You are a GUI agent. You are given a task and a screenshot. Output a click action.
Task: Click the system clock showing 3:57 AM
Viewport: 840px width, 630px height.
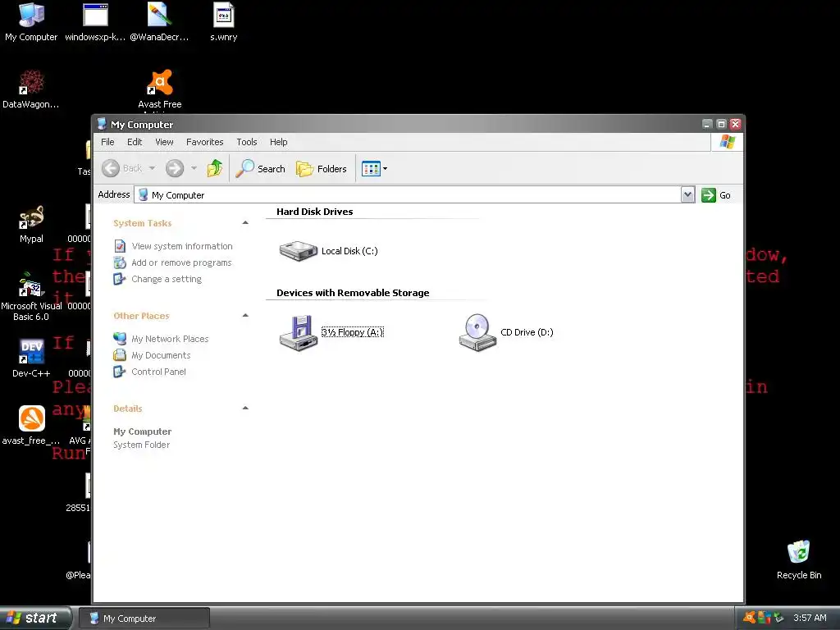click(810, 618)
